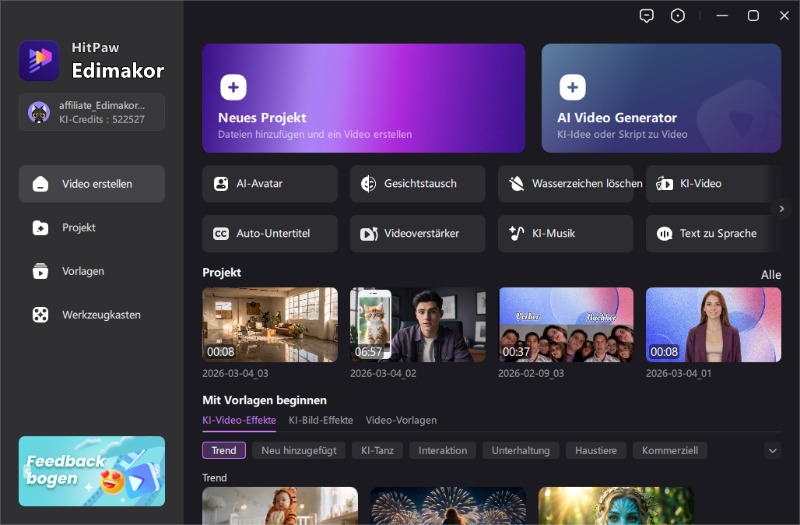The height and width of the screenshot is (525, 800).
Task: Click the project name 2026-02-09_03
Action: (531, 373)
